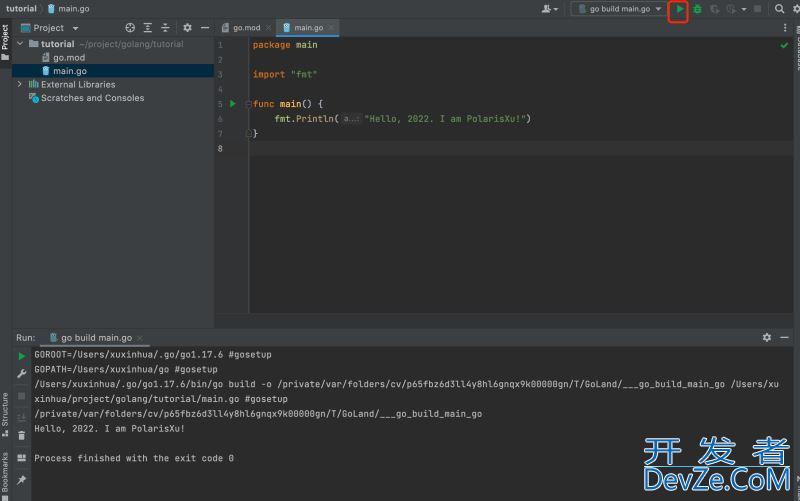The image size is (800, 501).
Task: Hide the Run panel with minus icon
Action: pos(784,337)
